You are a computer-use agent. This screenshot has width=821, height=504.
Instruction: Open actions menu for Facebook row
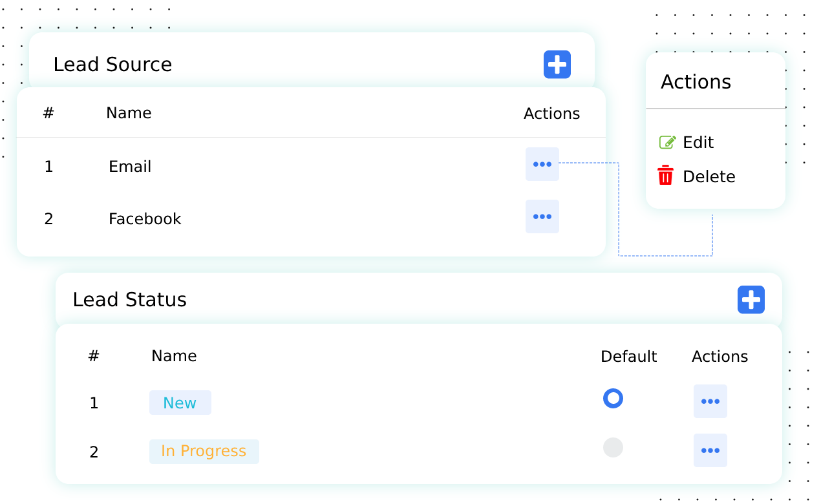pos(542,216)
